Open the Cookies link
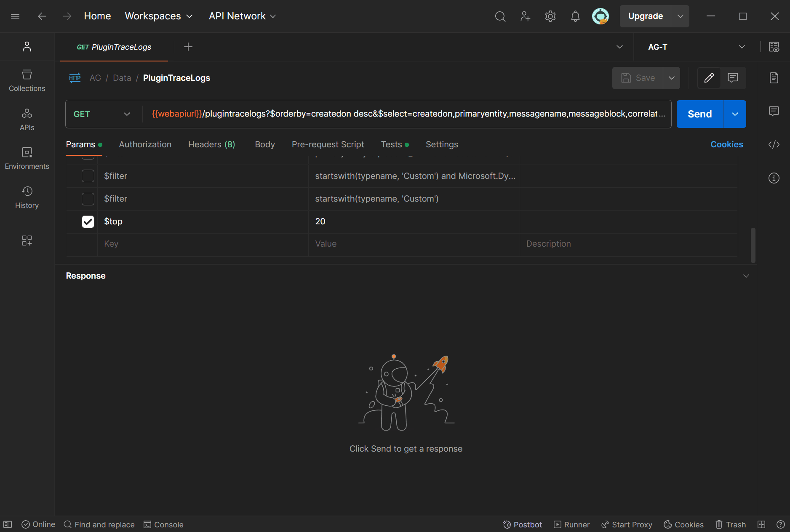790x532 pixels. [727, 144]
